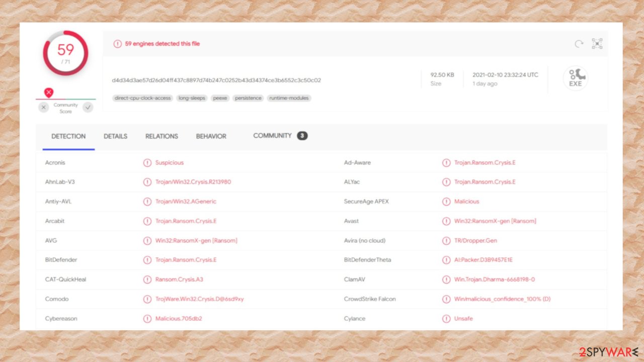The width and height of the screenshot is (644, 362).
Task: Click the warning icon next to Suspicious
Action: (x=147, y=163)
